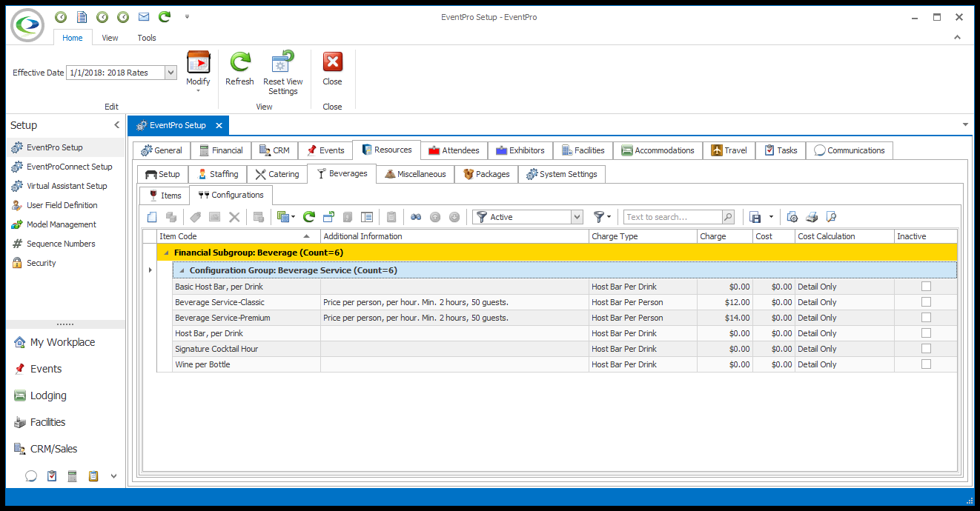The height and width of the screenshot is (511, 980).
Task: Click Reset View Settings in the ribbon
Action: (x=282, y=73)
